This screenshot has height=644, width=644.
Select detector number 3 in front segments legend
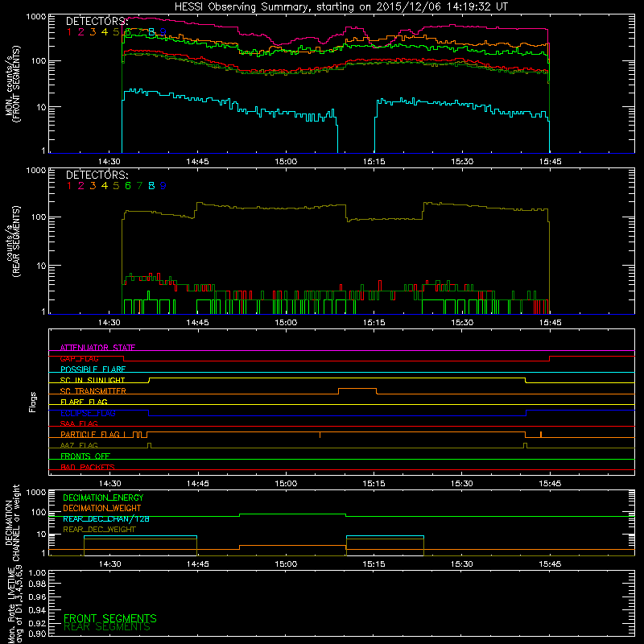point(93,32)
